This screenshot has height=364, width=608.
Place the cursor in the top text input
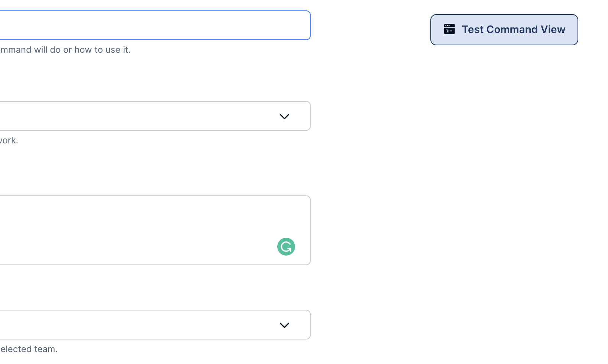[x=155, y=25]
